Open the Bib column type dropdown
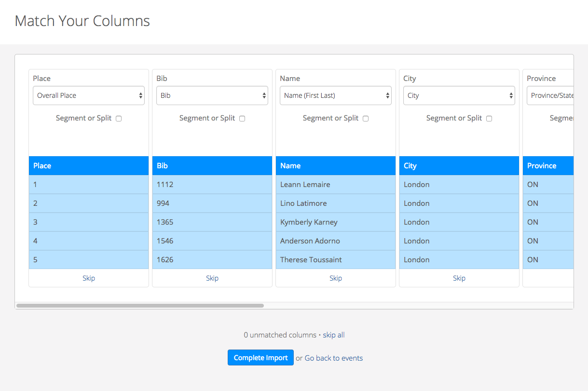Image resolution: width=588 pixels, height=391 pixels. click(x=212, y=95)
